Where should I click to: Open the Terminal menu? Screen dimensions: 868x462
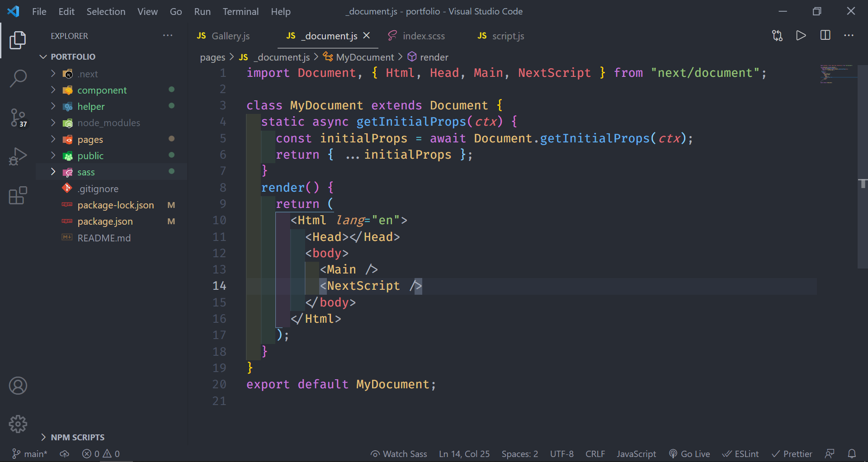click(x=241, y=11)
